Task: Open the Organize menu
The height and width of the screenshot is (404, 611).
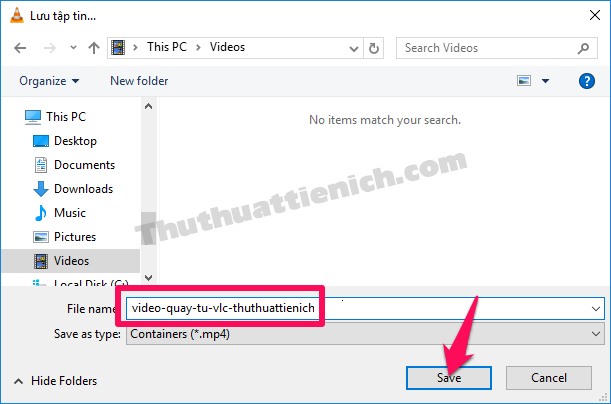Action: click(49, 81)
